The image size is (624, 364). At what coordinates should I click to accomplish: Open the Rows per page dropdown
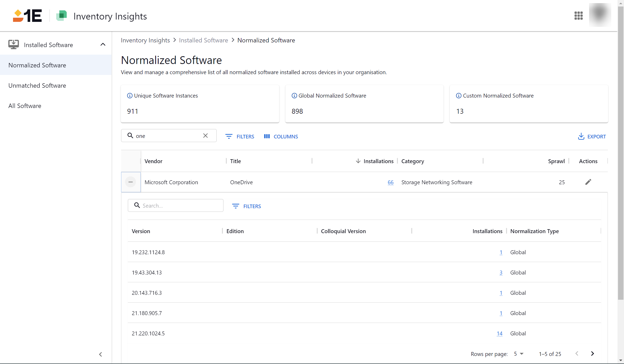[518, 354]
